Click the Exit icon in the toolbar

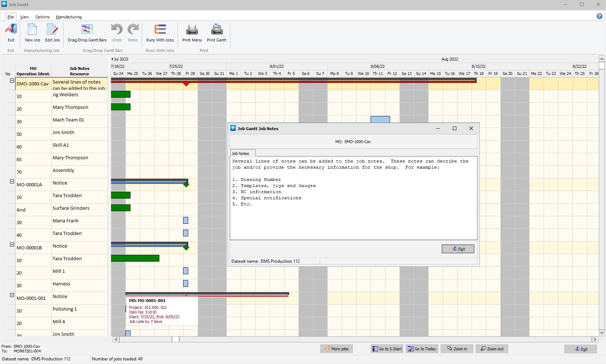[11, 33]
